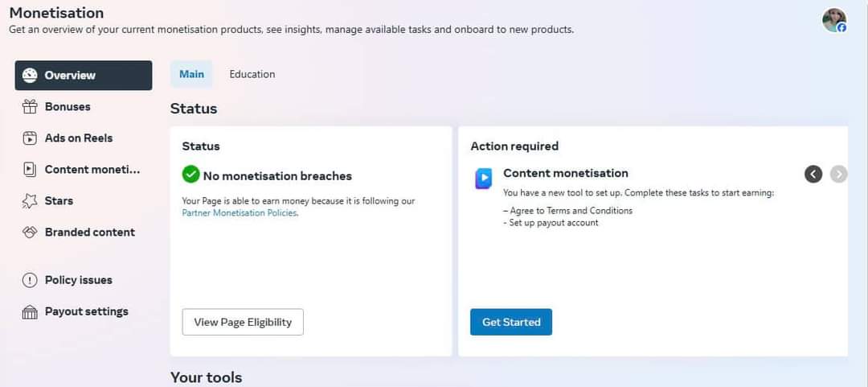This screenshot has height=387, width=868.
Task: Click the profile picture avatar
Action: 834,20
